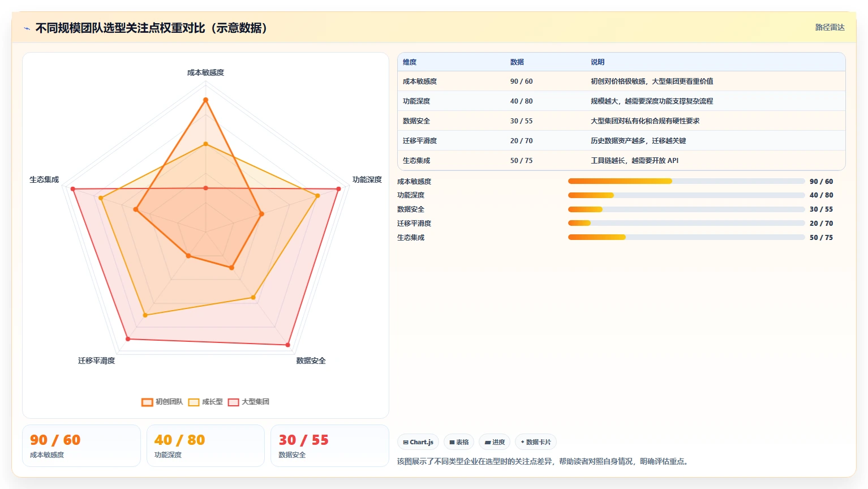Viewport: 868px width, 489px height.
Task: Click the radar axis label 功能深度
Action: point(367,179)
